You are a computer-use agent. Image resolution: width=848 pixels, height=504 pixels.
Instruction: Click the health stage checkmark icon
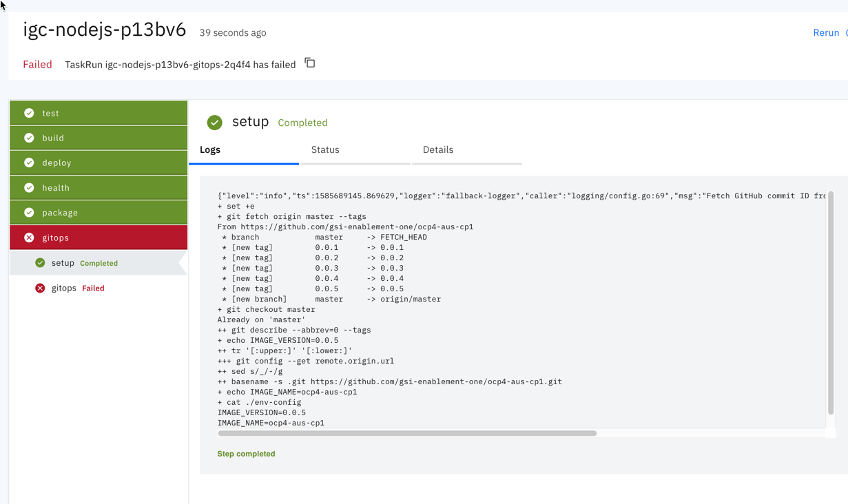click(x=28, y=187)
